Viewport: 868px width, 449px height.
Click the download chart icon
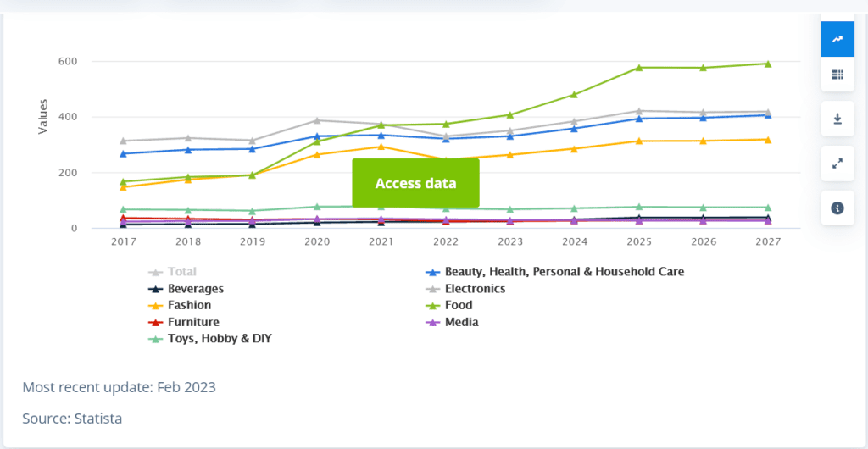(837, 119)
